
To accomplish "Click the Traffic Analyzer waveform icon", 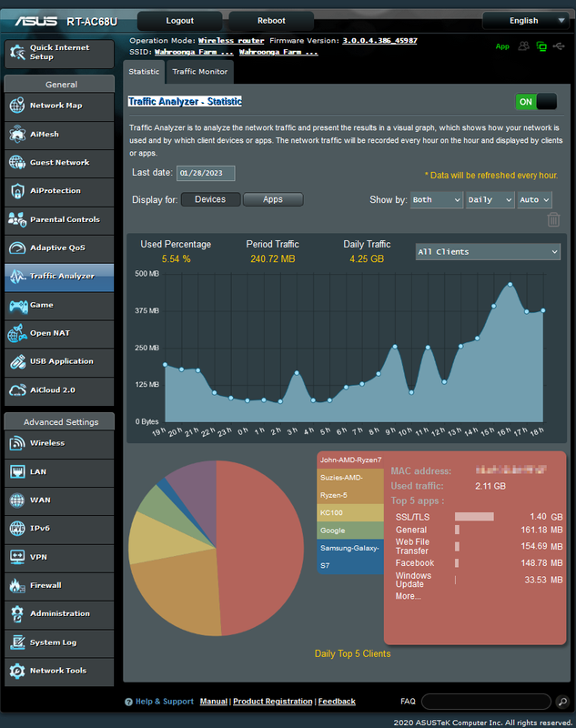I will [x=17, y=277].
